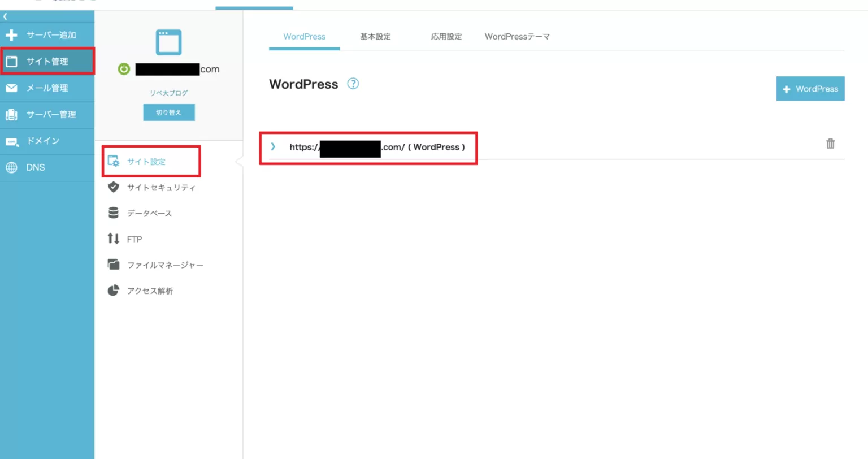868x459 pixels.
Task: Select サイト設定 in the submenu
Action: 146,162
